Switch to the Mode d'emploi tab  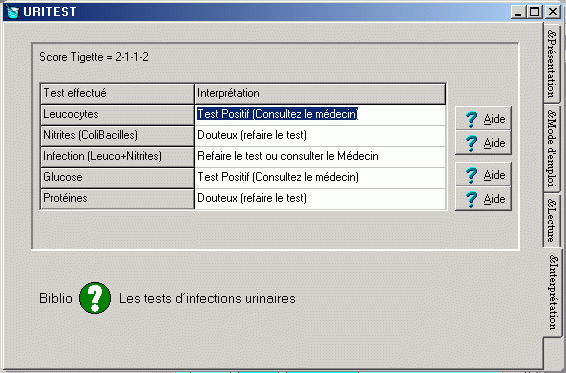552,148
